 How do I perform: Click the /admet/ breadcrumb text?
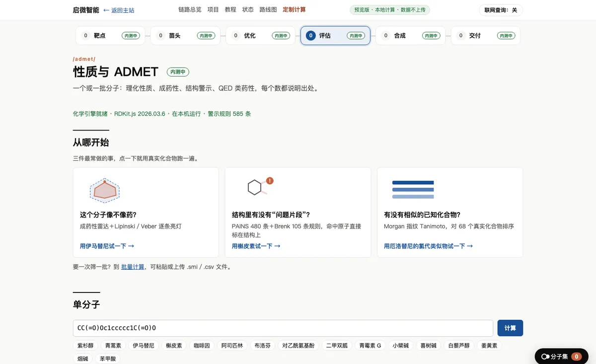[84, 59]
